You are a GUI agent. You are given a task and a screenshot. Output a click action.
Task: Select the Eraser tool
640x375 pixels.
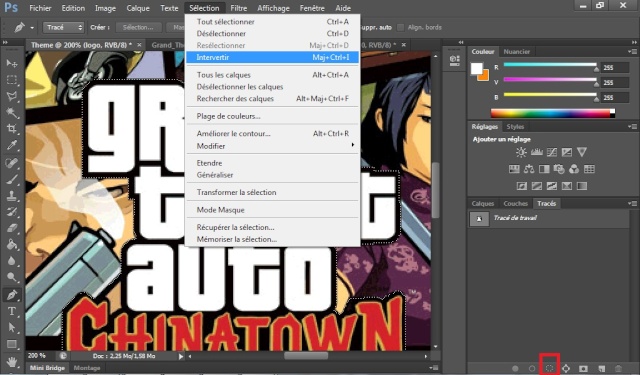(12, 228)
